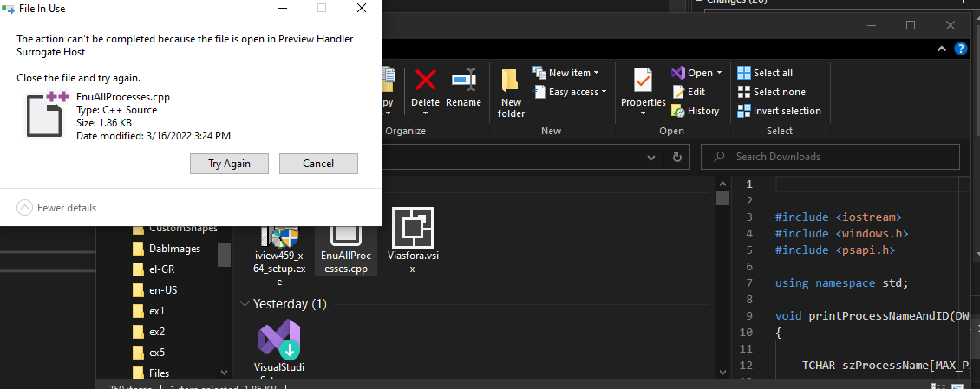This screenshot has width=980, height=389.
Task: Open file with Visual Studio Open button
Action: coord(692,73)
